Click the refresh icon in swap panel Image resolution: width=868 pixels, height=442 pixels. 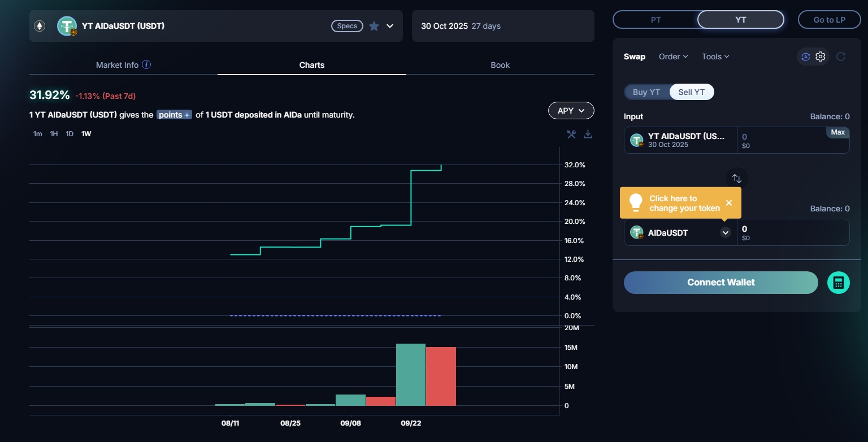(841, 57)
